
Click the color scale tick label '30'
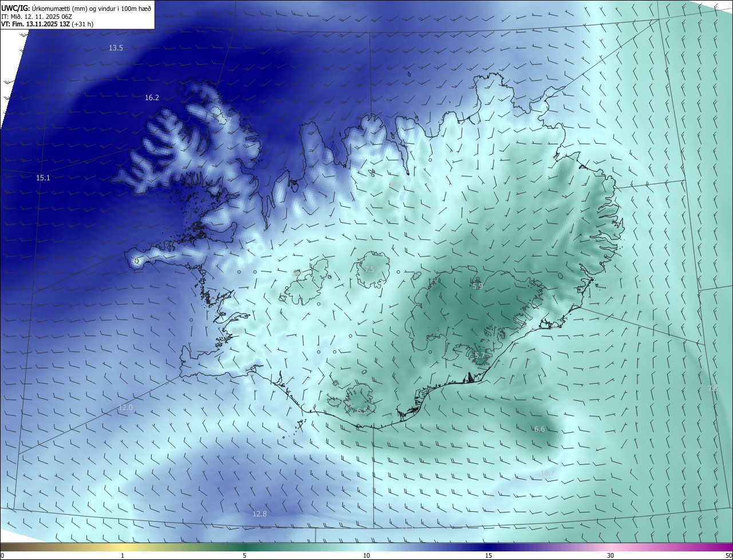610,555
